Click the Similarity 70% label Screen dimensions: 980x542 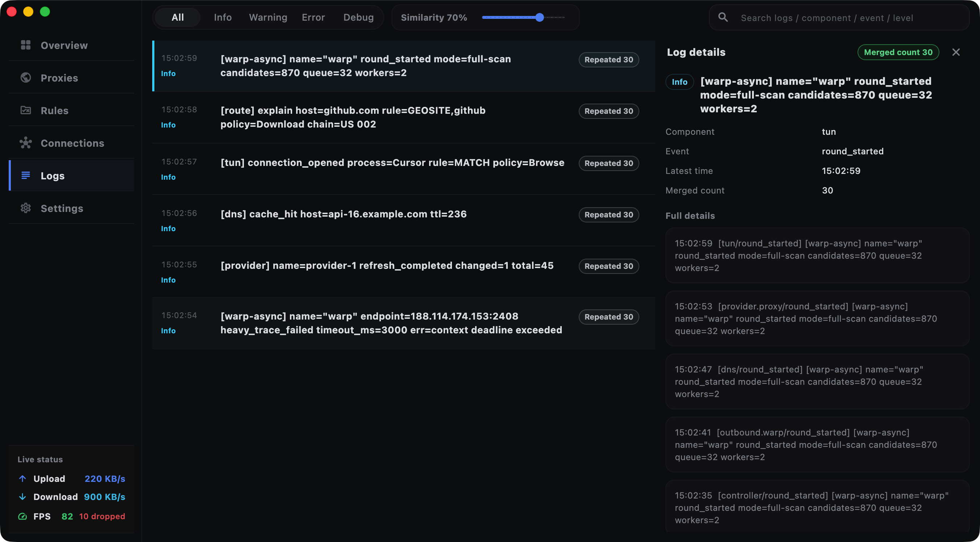tap(434, 17)
